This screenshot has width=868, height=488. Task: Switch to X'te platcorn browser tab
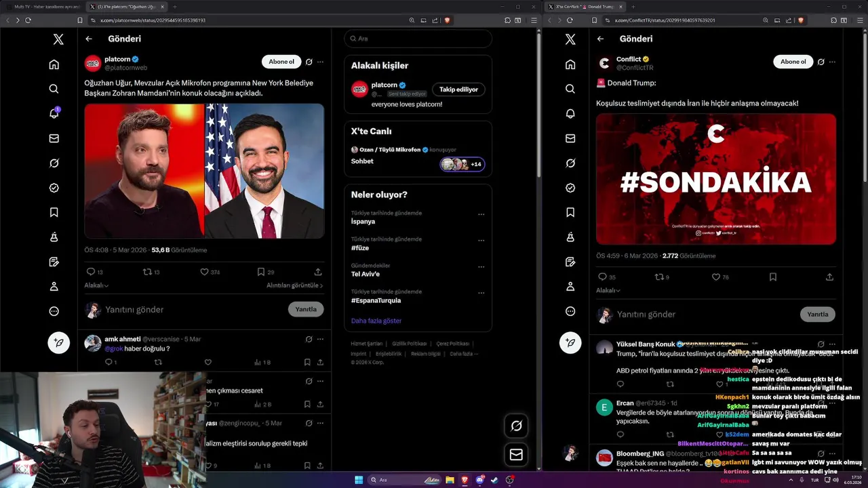coord(126,7)
